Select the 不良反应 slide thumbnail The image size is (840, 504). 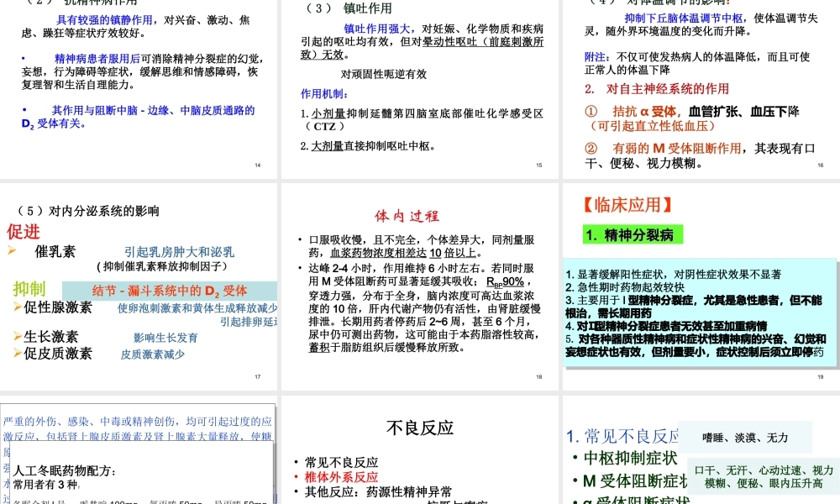click(420, 454)
